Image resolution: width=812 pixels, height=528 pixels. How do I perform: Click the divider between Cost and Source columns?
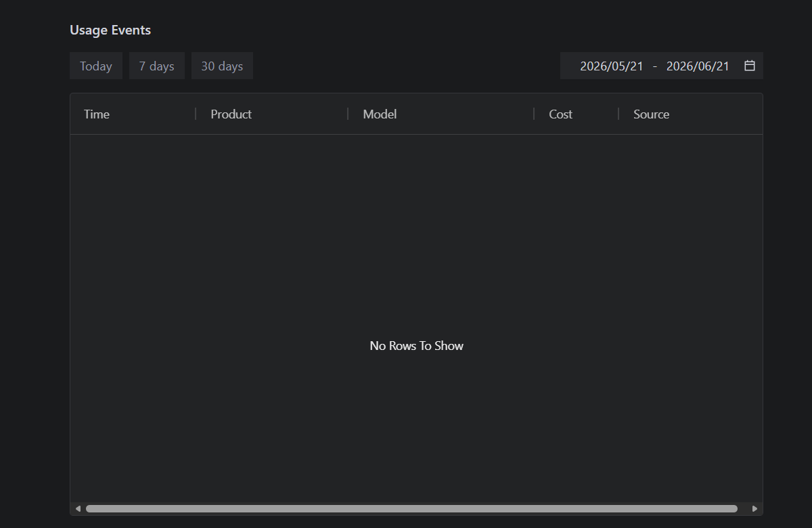point(618,114)
